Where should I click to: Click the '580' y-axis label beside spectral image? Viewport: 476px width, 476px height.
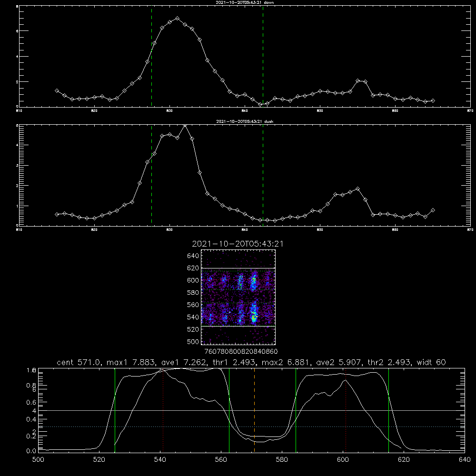coord(193,292)
